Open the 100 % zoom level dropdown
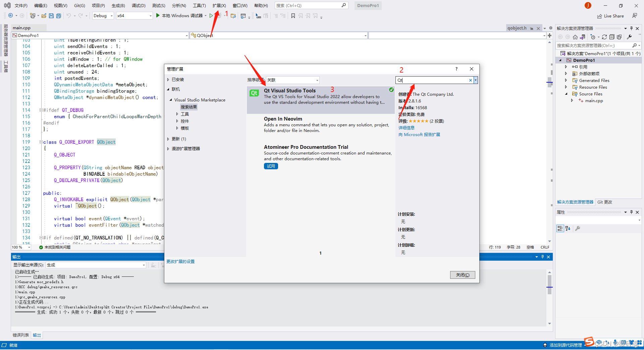Viewport: 644px width, 350px height. 21,247
